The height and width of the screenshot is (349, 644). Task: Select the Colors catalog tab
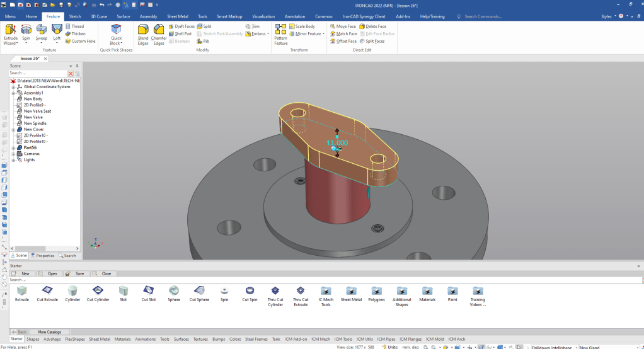pos(235,340)
